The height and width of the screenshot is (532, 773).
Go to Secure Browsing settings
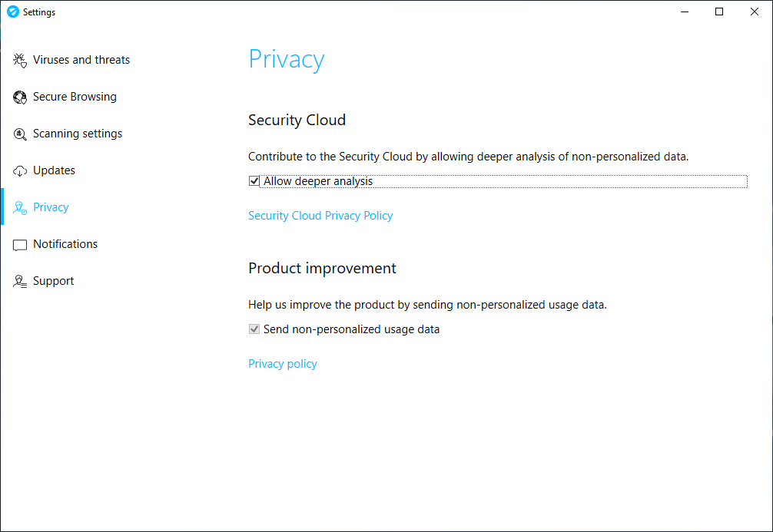pyautogui.click(x=75, y=97)
